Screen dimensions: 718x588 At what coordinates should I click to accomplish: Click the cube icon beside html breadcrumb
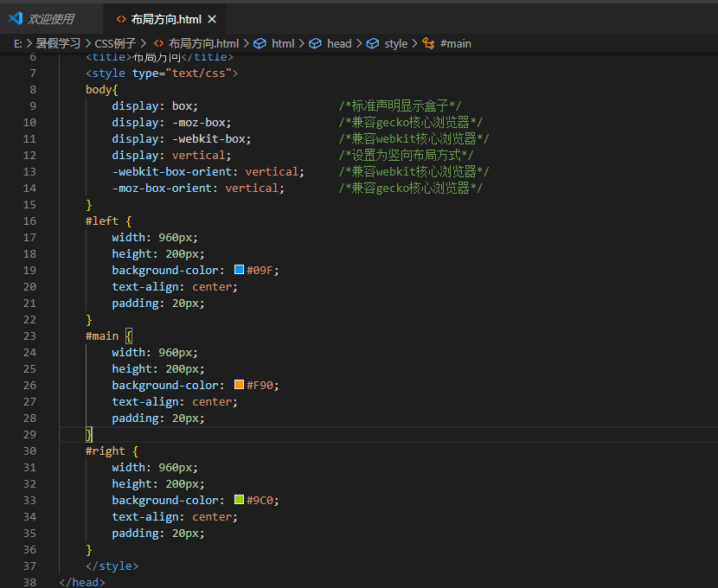click(260, 43)
